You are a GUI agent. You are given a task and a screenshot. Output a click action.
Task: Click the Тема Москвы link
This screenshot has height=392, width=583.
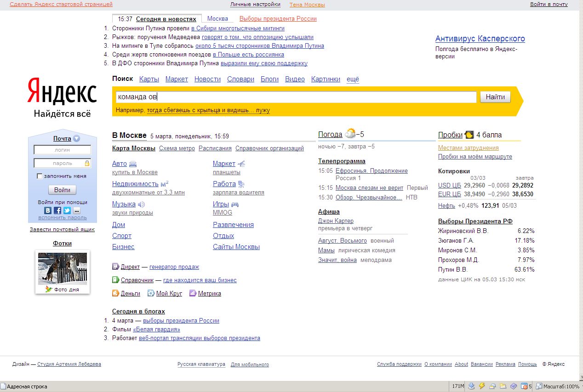pyautogui.click(x=307, y=5)
